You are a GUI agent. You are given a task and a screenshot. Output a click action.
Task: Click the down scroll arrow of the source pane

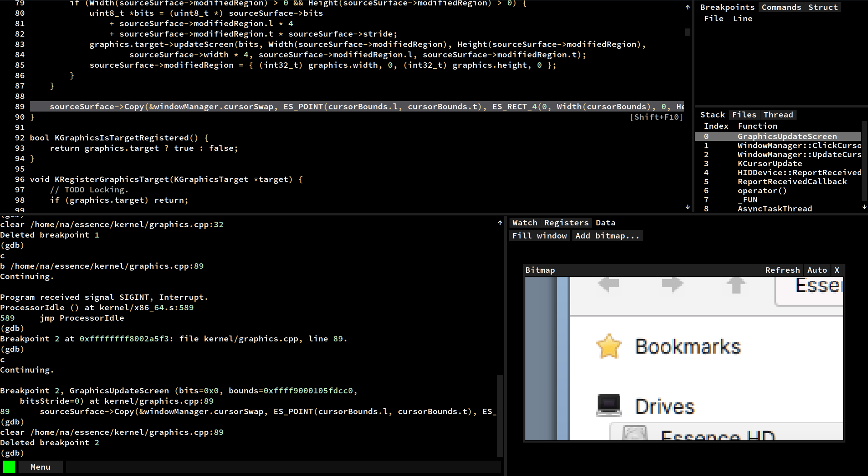click(x=688, y=207)
